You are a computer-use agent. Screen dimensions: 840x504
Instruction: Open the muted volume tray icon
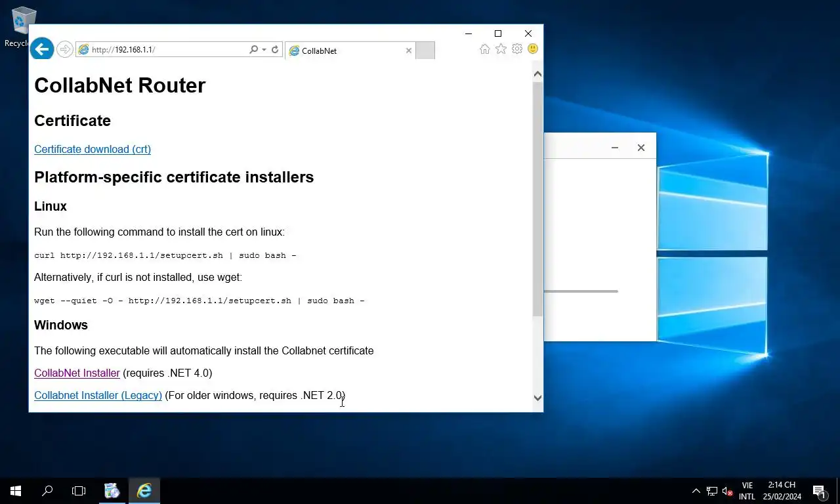pyautogui.click(x=727, y=491)
